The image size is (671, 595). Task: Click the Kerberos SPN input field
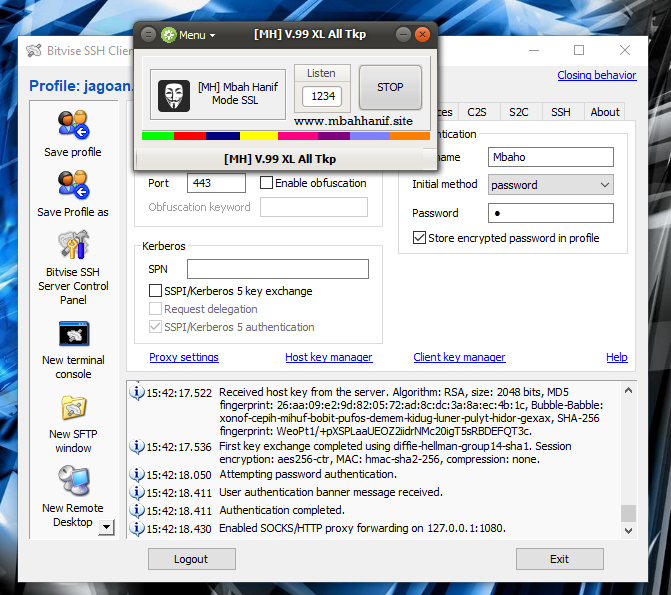(278, 269)
